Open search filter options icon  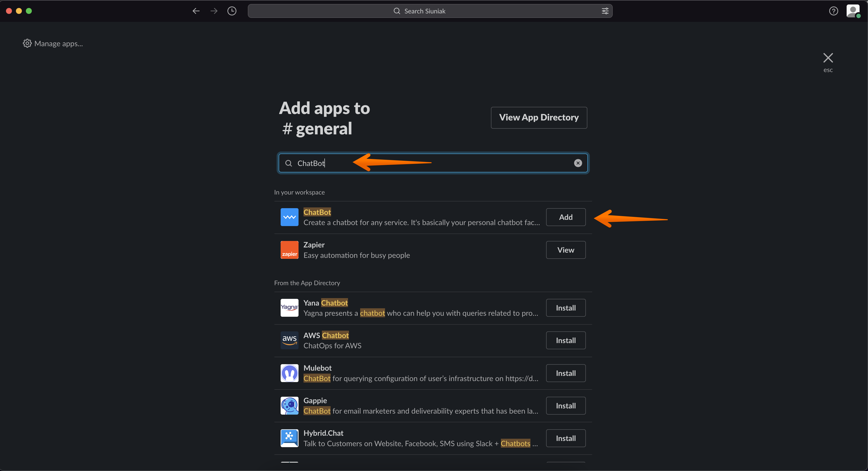pyautogui.click(x=605, y=11)
